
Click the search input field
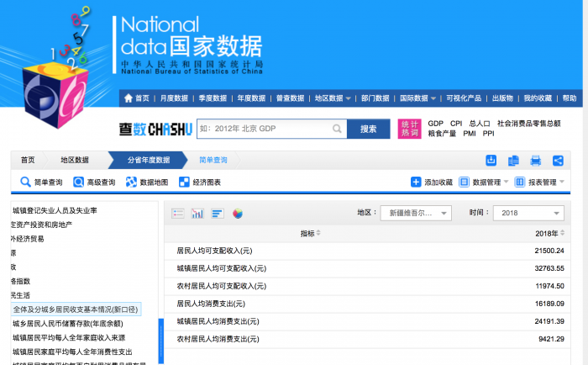pos(262,130)
